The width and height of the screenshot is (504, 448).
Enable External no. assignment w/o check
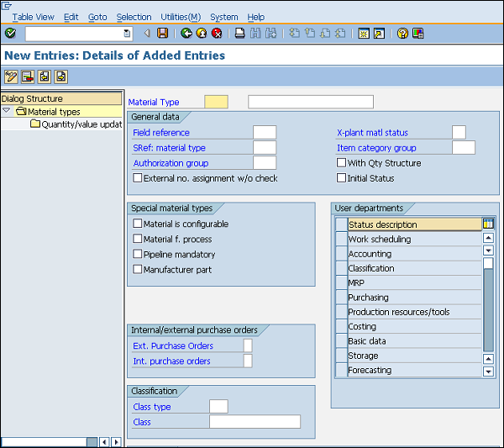click(138, 178)
